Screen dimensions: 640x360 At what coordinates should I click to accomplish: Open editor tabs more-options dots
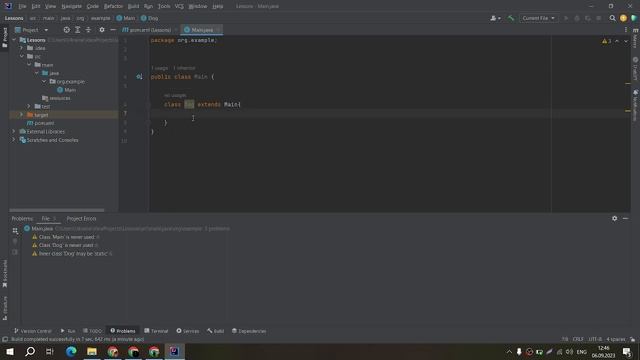626,30
